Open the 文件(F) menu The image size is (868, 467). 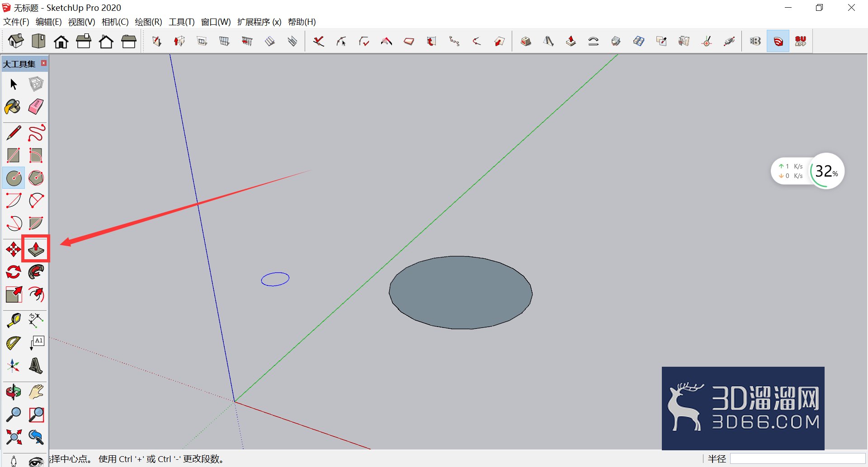click(16, 22)
